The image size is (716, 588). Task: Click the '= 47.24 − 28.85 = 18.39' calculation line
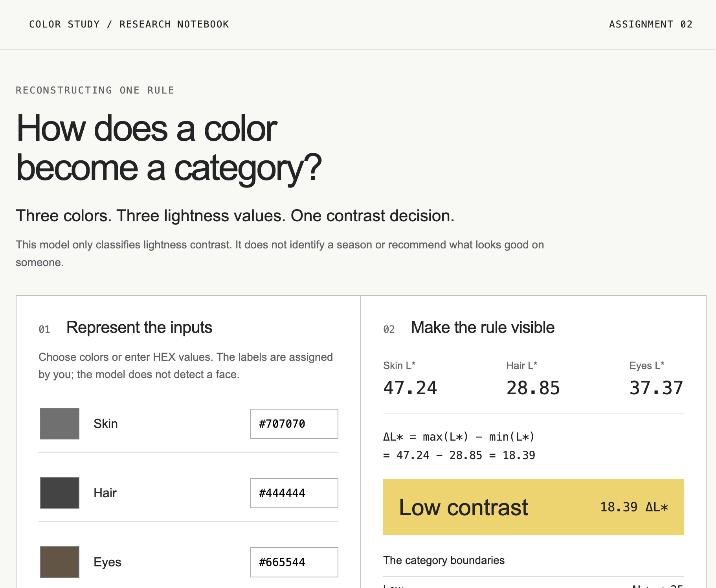(x=459, y=455)
